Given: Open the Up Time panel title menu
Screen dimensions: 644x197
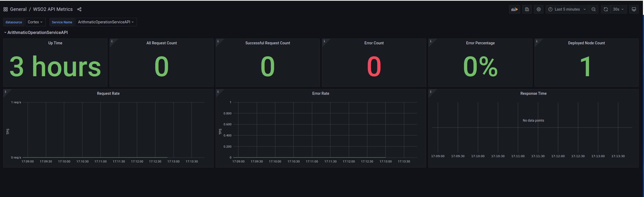Looking at the screenshot, I should click(x=55, y=43).
